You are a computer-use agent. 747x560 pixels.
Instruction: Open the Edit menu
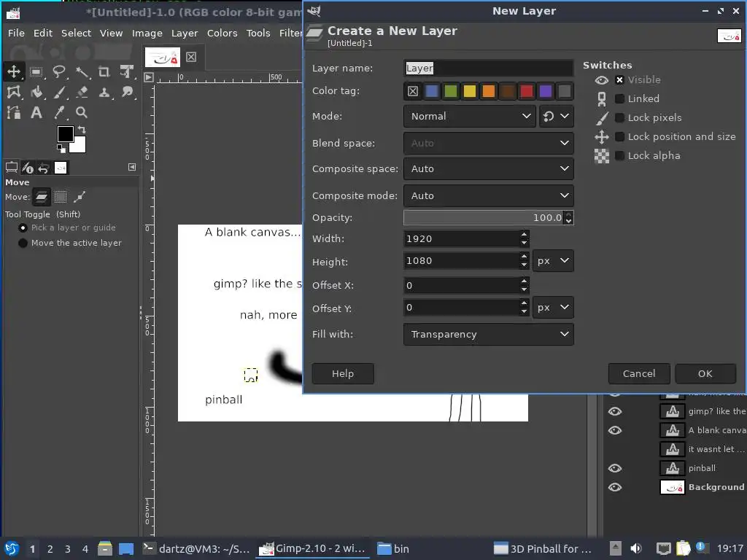43,34
